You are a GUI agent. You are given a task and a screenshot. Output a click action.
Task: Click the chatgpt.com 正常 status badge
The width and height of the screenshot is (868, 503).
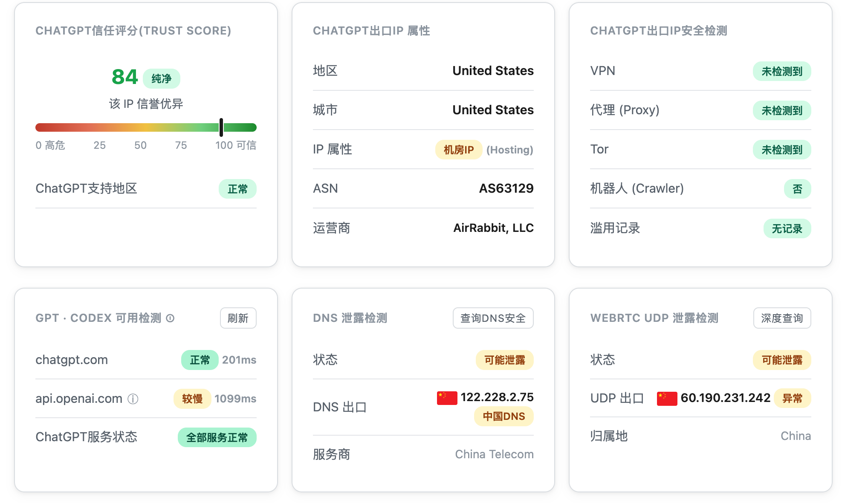(200, 360)
